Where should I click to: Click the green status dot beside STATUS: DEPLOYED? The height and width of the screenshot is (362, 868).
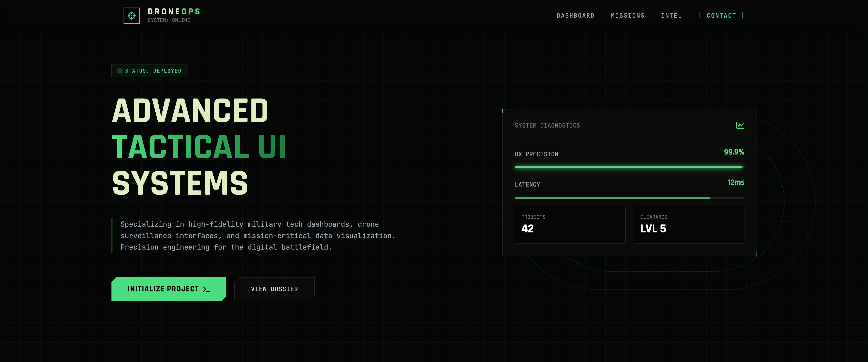click(x=119, y=70)
